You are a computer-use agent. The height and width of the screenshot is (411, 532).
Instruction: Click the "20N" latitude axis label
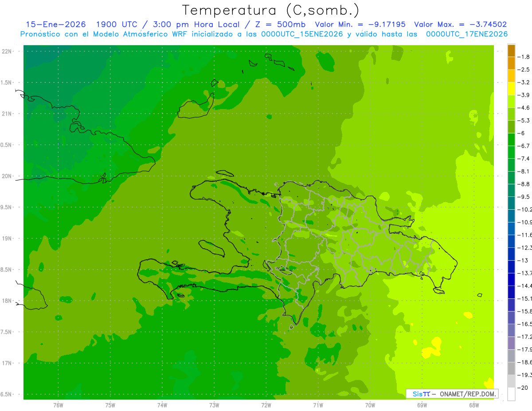(7, 176)
